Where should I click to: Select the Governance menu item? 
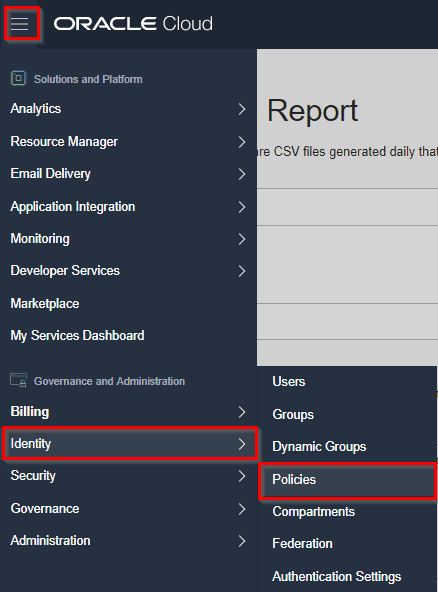(128, 509)
